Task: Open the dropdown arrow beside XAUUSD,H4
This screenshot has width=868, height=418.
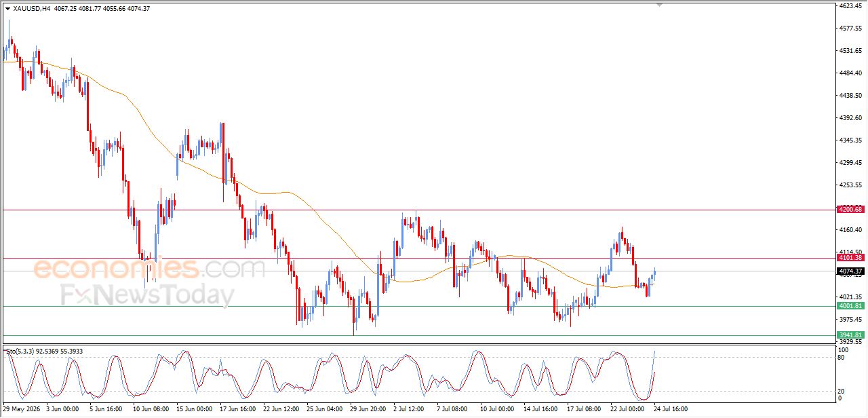Action: coord(7,9)
